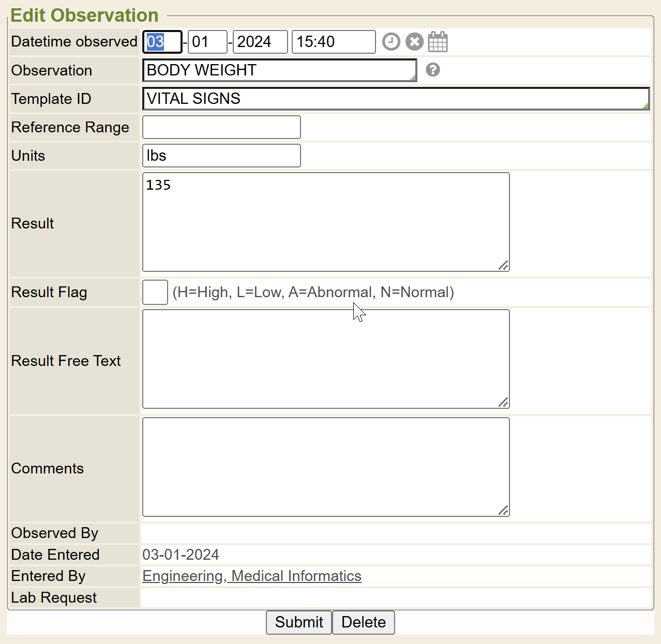Clear the date using the X icon
Image resolution: width=661 pixels, height=644 pixels.
pos(414,42)
